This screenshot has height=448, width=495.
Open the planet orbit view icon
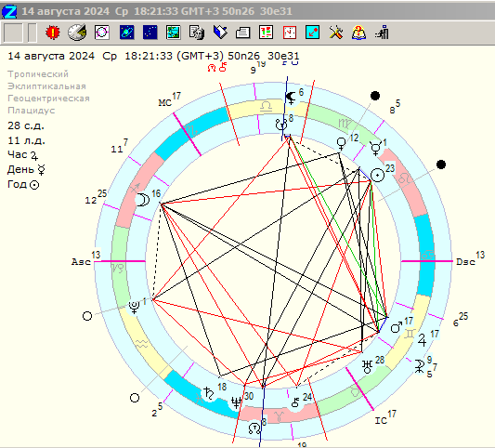click(x=127, y=33)
